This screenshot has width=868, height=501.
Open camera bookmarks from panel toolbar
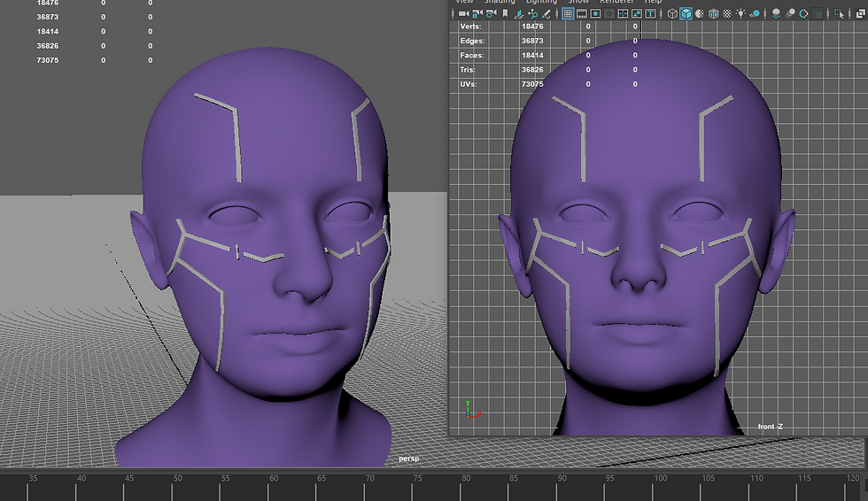pos(505,13)
